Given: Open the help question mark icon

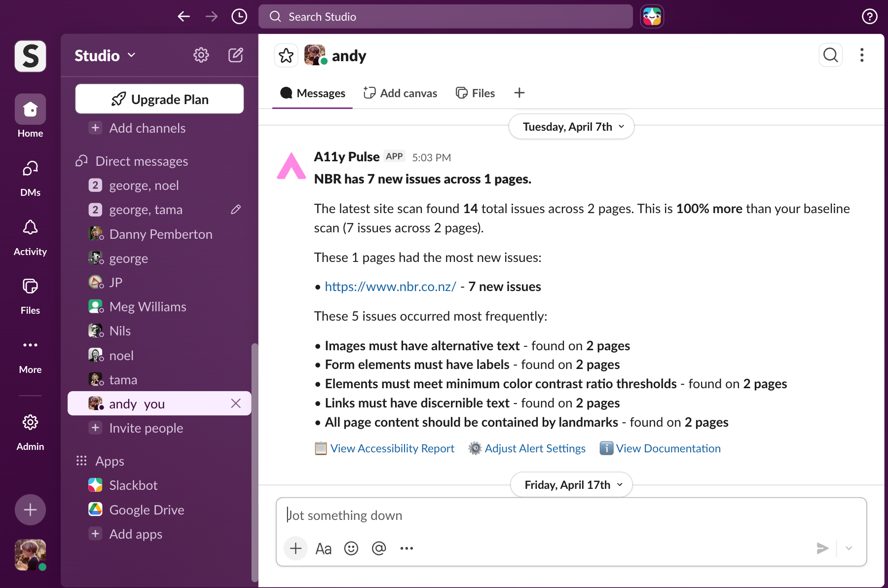Looking at the screenshot, I should click(869, 16).
